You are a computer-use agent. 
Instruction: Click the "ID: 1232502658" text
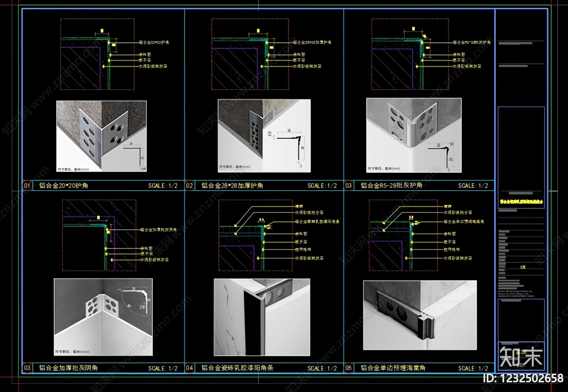pos(523,379)
